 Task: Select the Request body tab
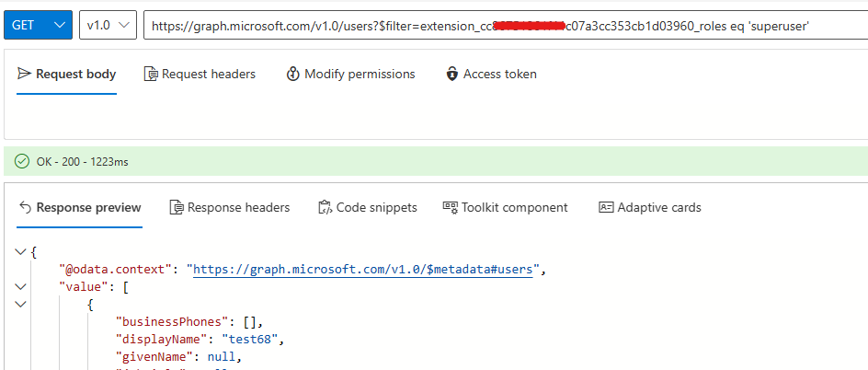click(66, 75)
